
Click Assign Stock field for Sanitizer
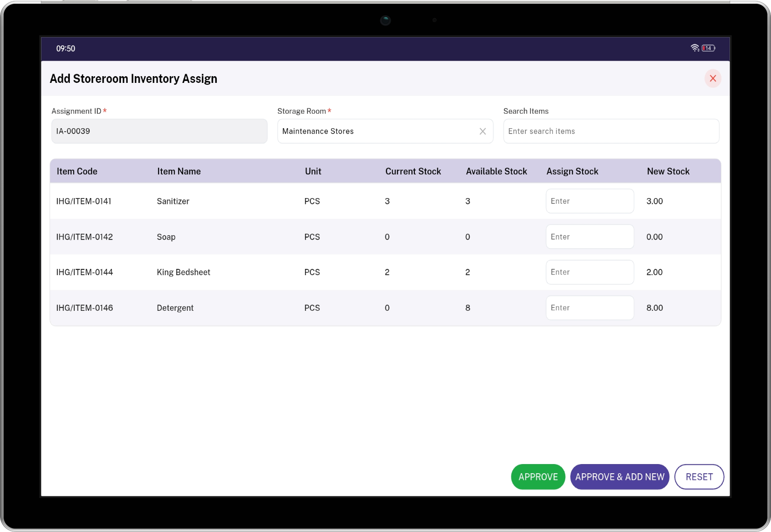(589, 201)
